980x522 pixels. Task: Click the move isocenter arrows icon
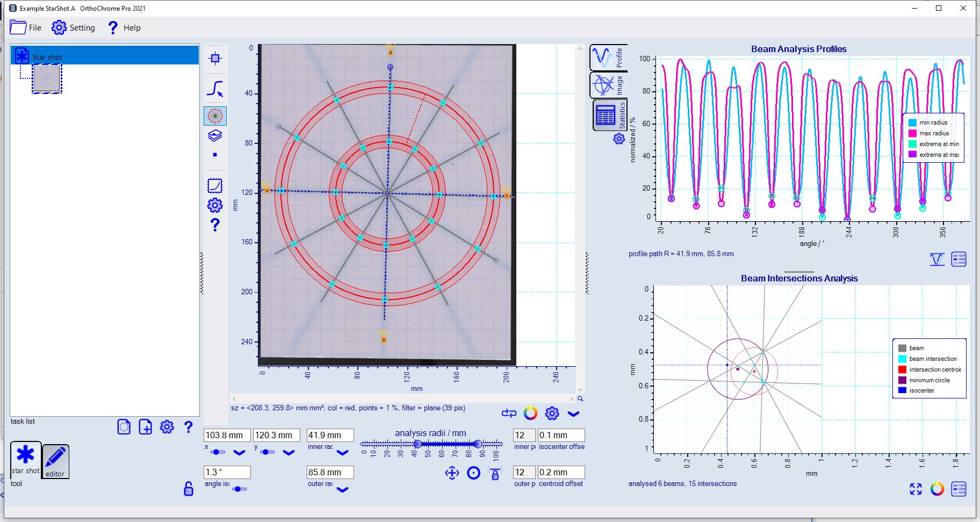pyautogui.click(x=452, y=473)
